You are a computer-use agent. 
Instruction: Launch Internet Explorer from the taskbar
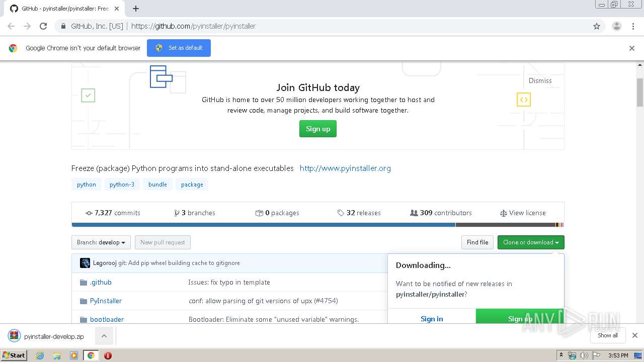point(40,355)
